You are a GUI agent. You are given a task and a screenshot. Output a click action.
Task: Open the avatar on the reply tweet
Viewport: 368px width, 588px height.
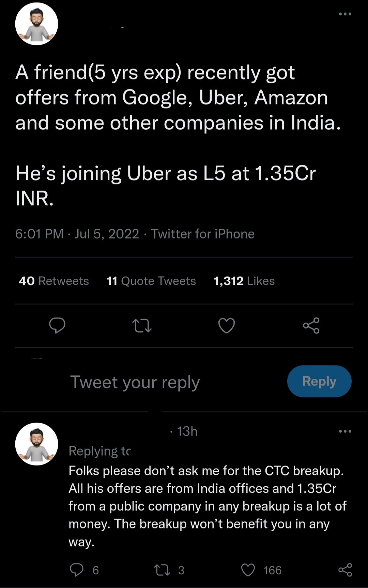pyautogui.click(x=36, y=444)
